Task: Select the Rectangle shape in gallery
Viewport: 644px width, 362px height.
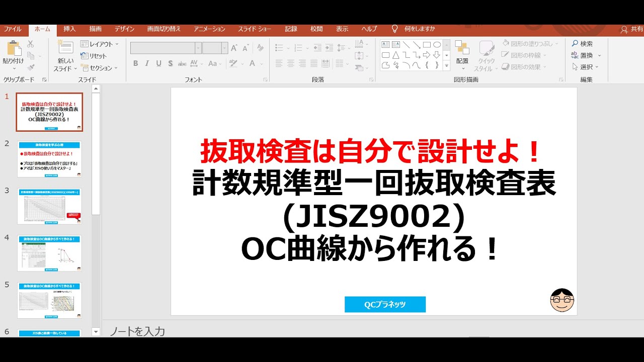Action: click(427, 44)
